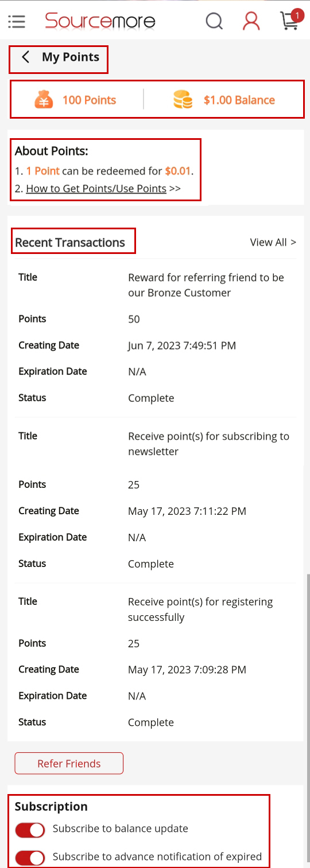Viewport: 310px width, 868px height.
Task: Click the referring friend reward transaction title
Action: [x=206, y=285]
